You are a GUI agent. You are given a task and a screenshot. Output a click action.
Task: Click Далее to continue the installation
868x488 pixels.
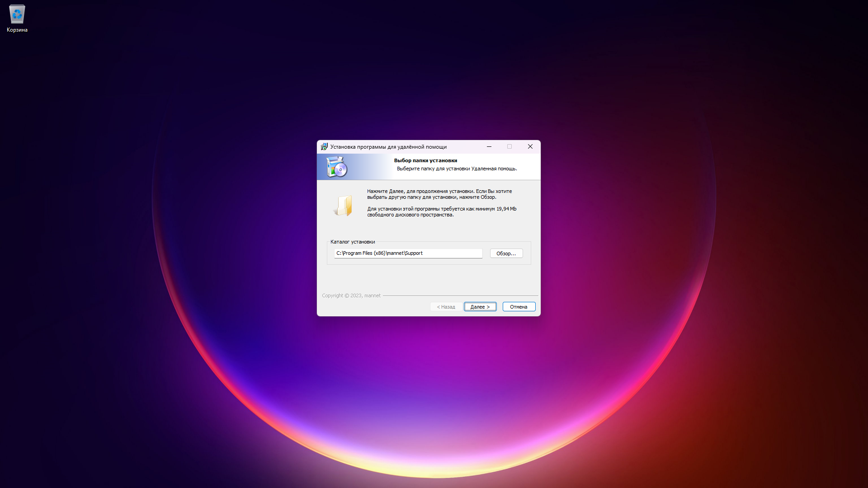[480, 307]
